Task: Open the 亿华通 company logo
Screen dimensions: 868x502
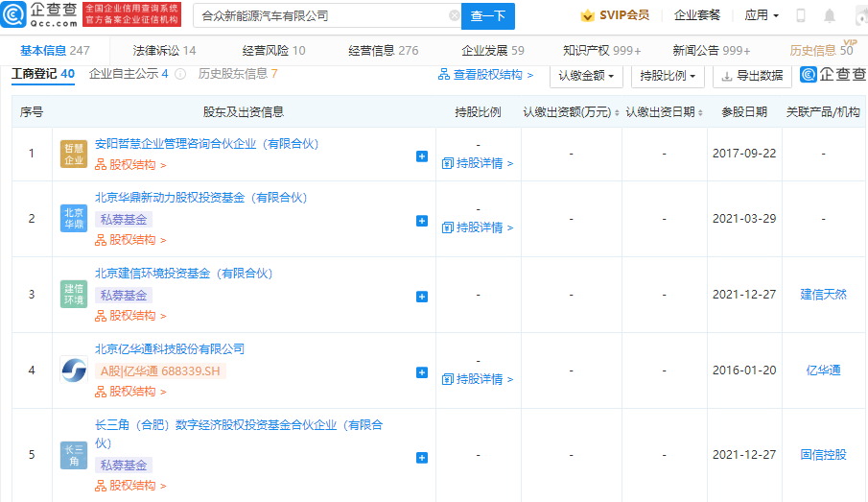Action: coord(74,370)
